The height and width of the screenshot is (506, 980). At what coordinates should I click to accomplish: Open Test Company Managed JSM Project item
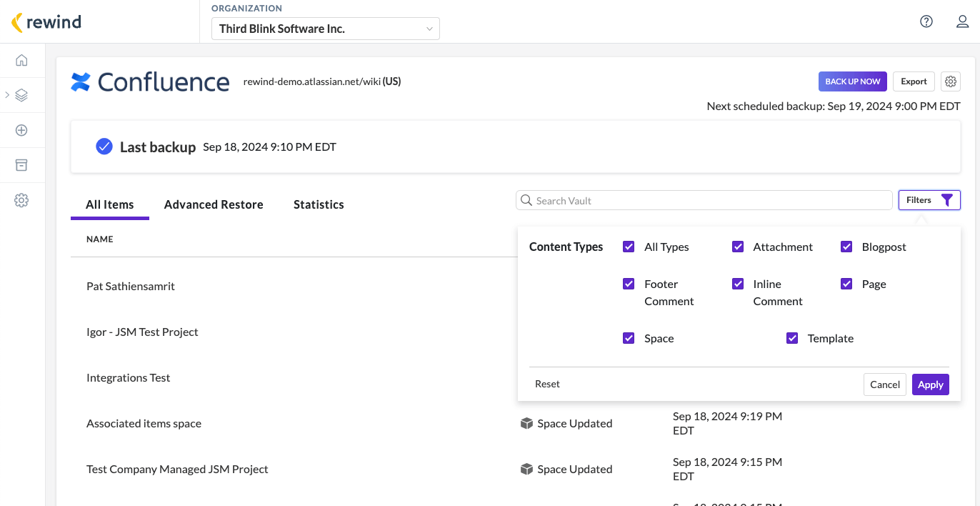(177, 469)
